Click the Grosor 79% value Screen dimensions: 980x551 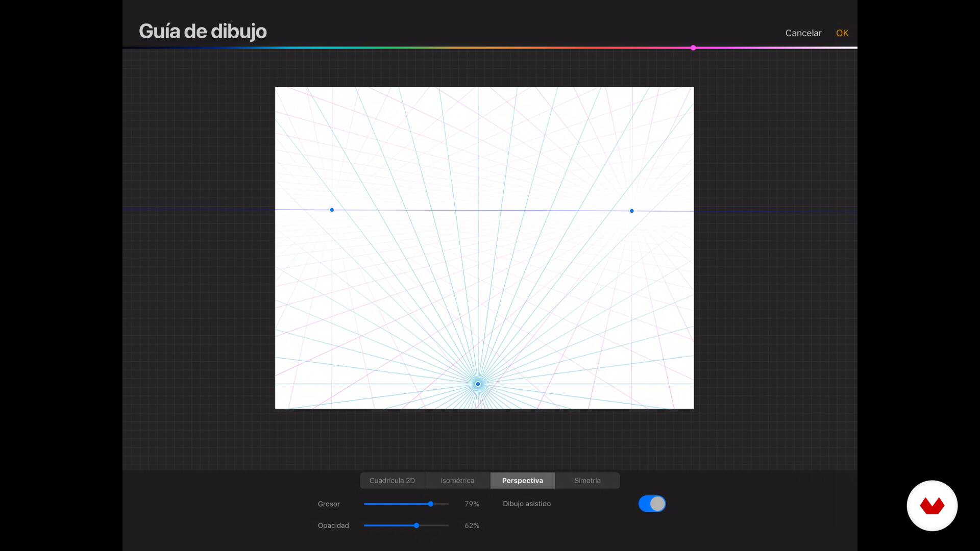coord(472,504)
